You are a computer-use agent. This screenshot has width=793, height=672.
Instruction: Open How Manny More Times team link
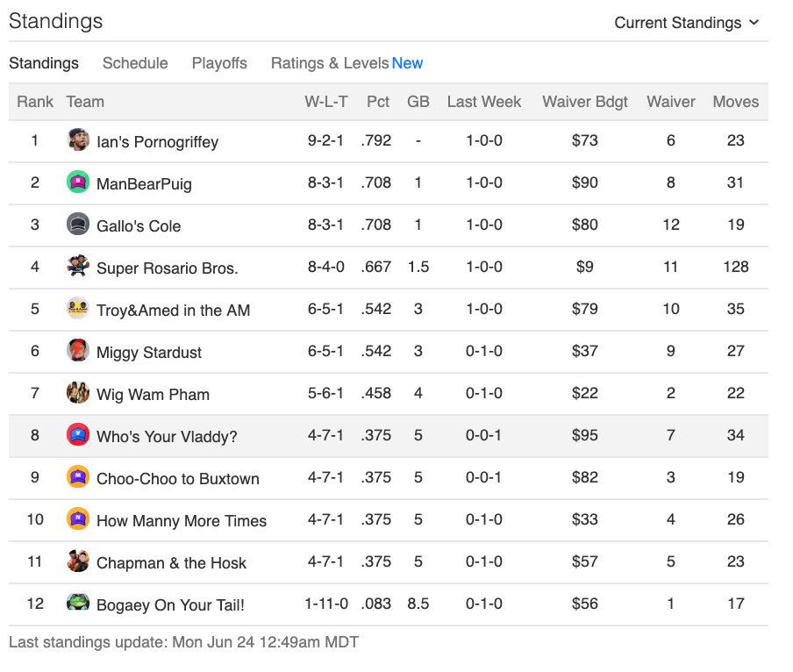click(x=182, y=521)
